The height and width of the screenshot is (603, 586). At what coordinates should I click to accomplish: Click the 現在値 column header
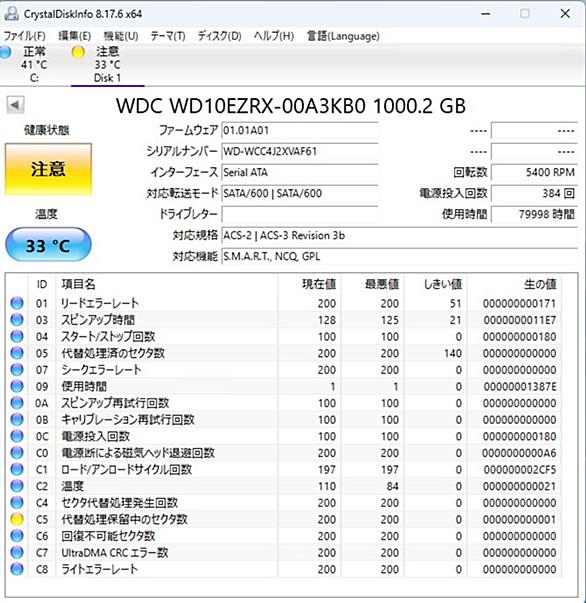tap(309, 284)
